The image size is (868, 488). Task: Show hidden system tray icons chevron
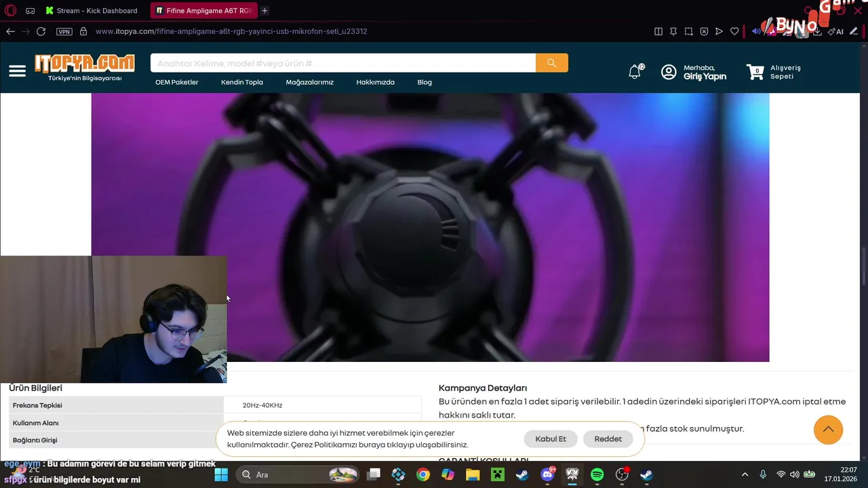pyautogui.click(x=745, y=474)
